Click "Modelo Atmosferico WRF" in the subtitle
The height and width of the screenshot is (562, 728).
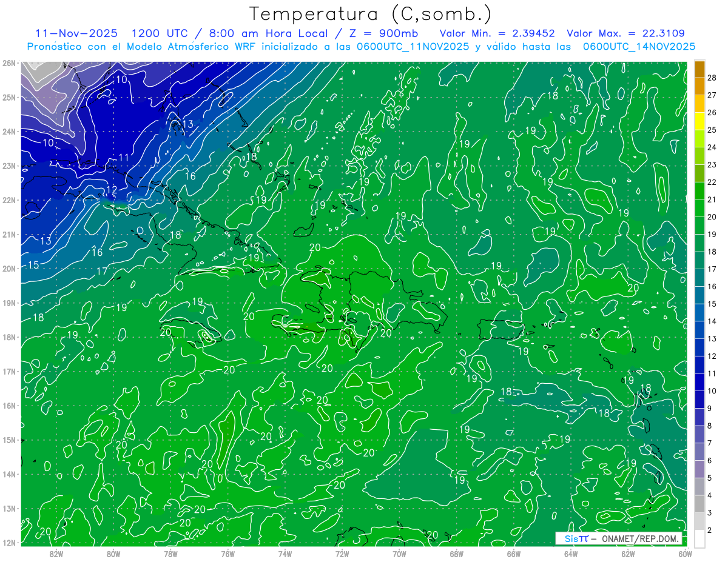pyautogui.click(x=190, y=47)
